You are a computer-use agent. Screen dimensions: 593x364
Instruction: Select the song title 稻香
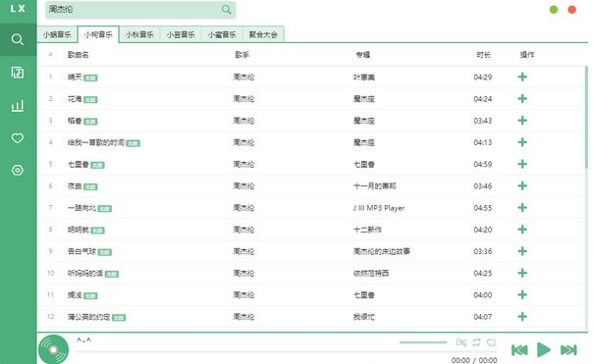[75, 121]
